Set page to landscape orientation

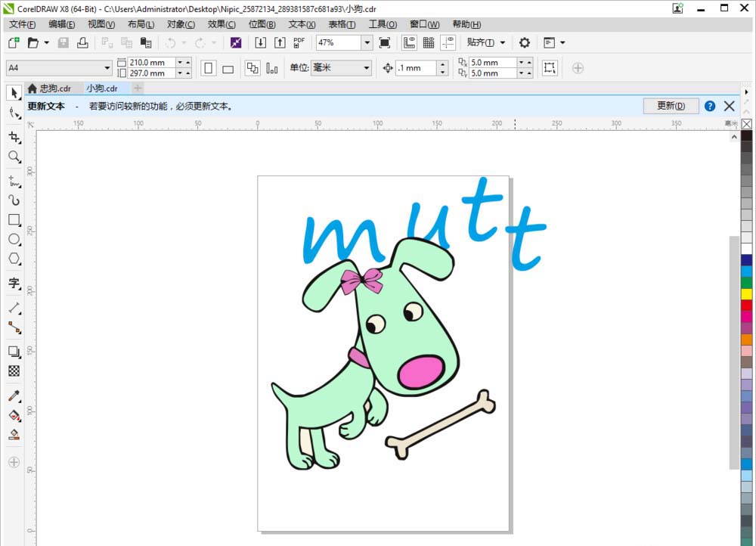click(228, 68)
